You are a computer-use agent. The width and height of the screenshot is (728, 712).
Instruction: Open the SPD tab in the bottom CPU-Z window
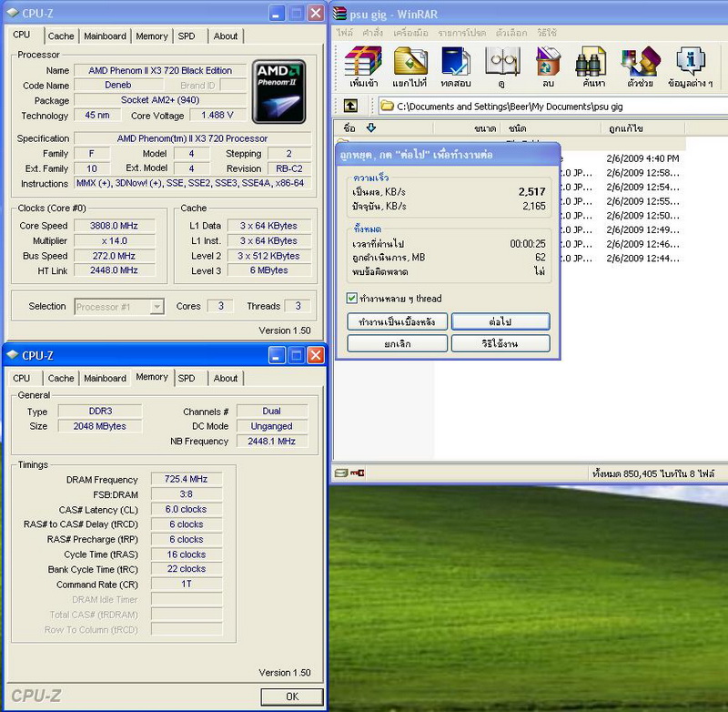[187, 378]
